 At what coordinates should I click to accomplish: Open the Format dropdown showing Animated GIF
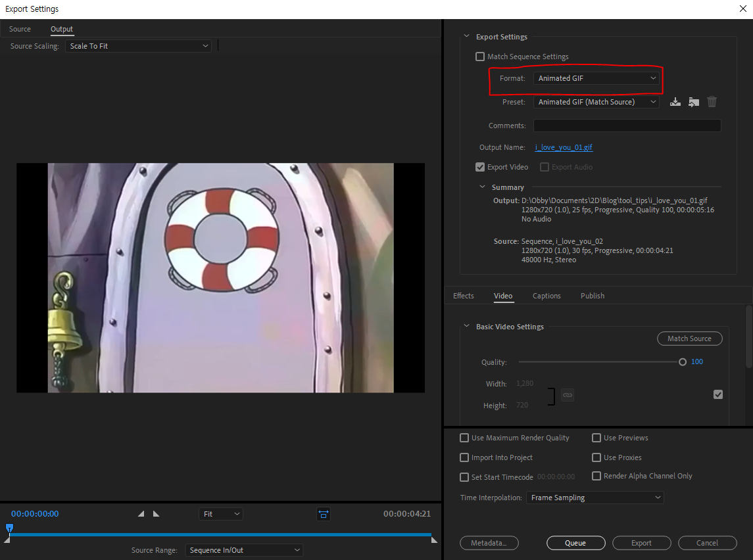pyautogui.click(x=596, y=78)
